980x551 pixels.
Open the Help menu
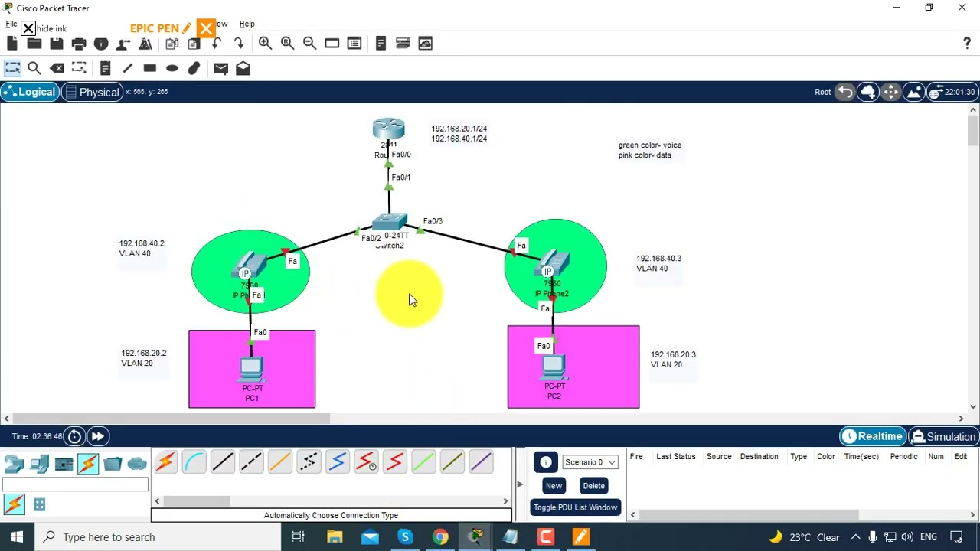247,24
